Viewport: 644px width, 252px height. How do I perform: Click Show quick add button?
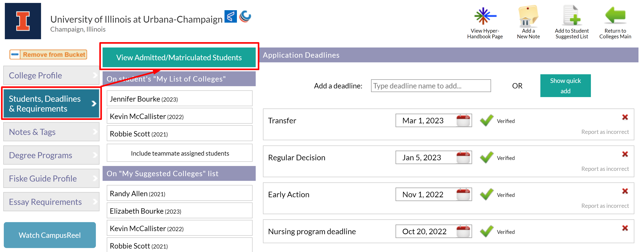point(565,86)
